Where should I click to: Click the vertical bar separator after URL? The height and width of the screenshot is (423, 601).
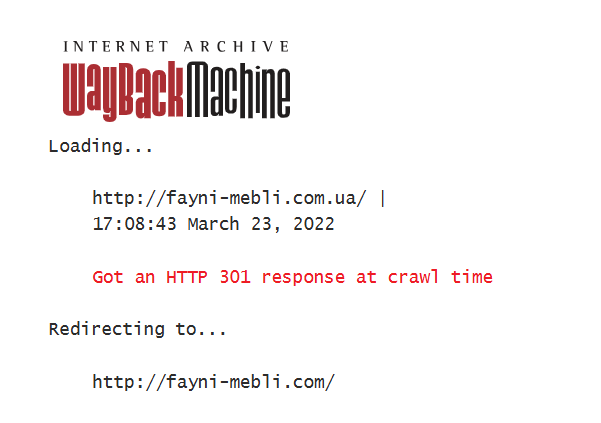[383, 198]
